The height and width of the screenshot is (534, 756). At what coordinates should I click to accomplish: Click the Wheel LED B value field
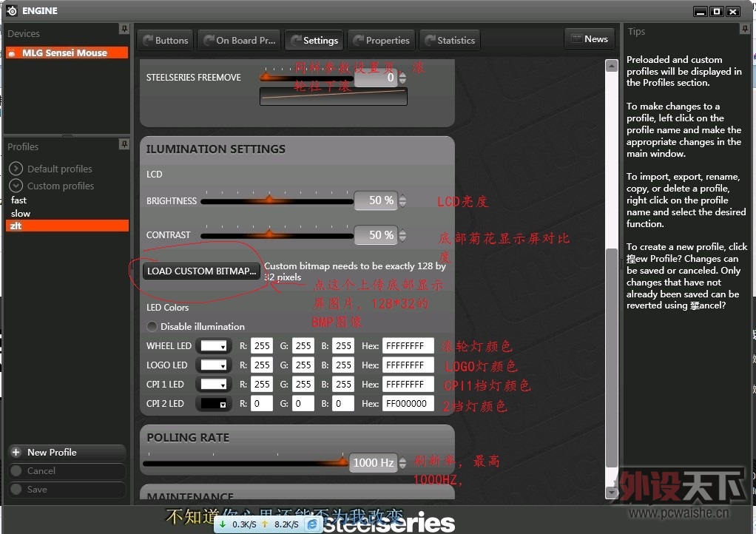coord(344,345)
